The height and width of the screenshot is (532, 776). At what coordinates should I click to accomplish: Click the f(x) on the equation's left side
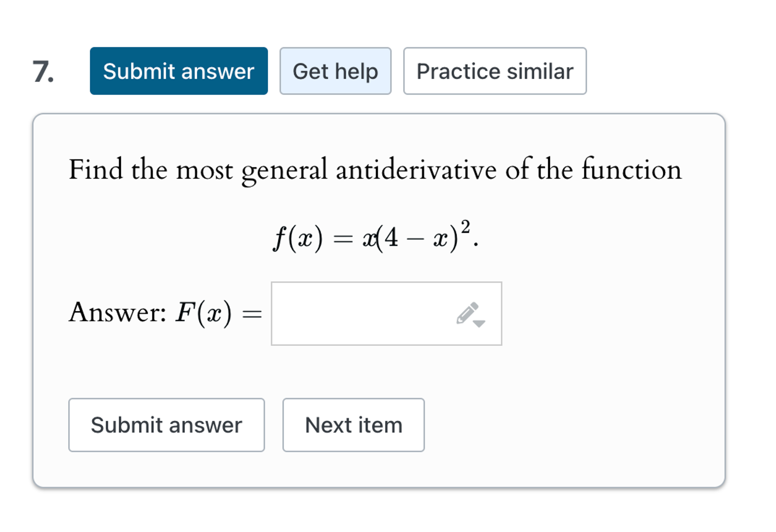[x=297, y=238]
